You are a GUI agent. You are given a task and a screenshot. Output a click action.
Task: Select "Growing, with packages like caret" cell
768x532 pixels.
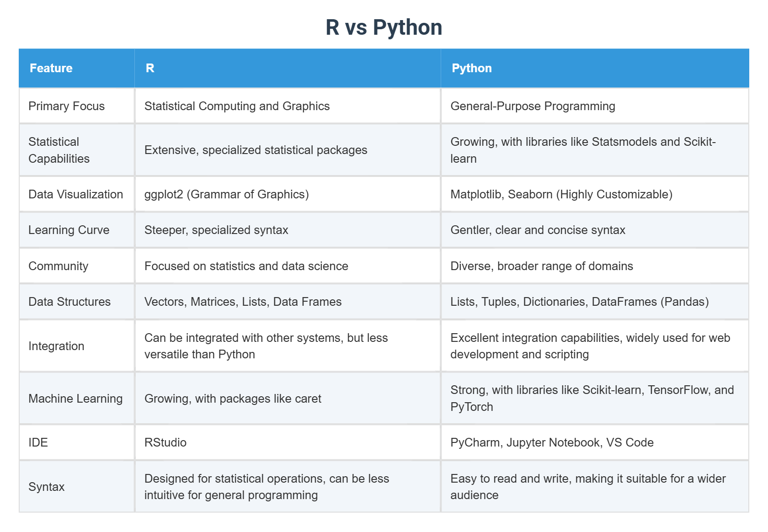(288, 399)
